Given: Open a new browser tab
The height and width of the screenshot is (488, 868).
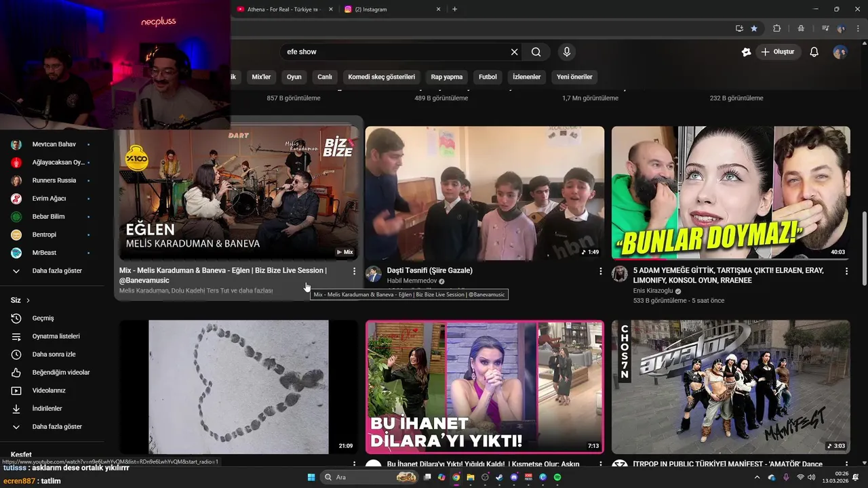Looking at the screenshot, I should click(454, 9).
